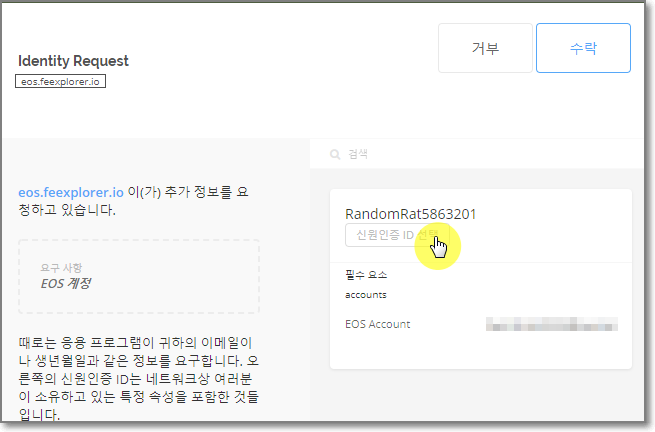The width and height of the screenshot is (655, 432).
Task: Click the EOS Account label
Action: pyautogui.click(x=378, y=324)
